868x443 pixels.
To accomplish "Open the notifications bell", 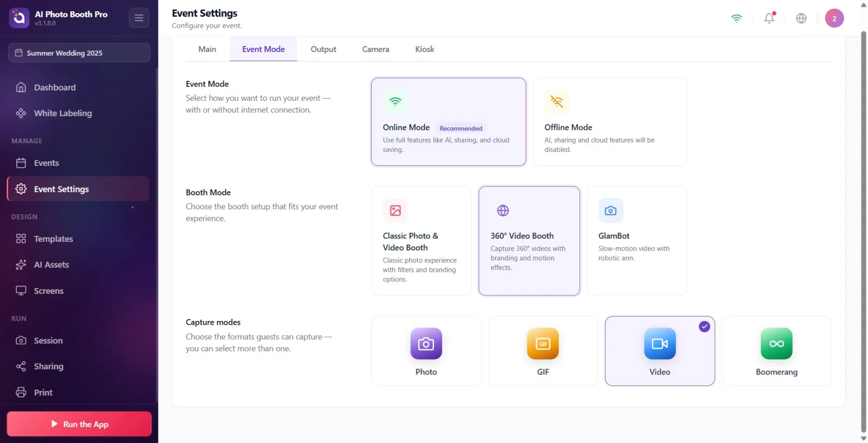I will click(x=769, y=18).
